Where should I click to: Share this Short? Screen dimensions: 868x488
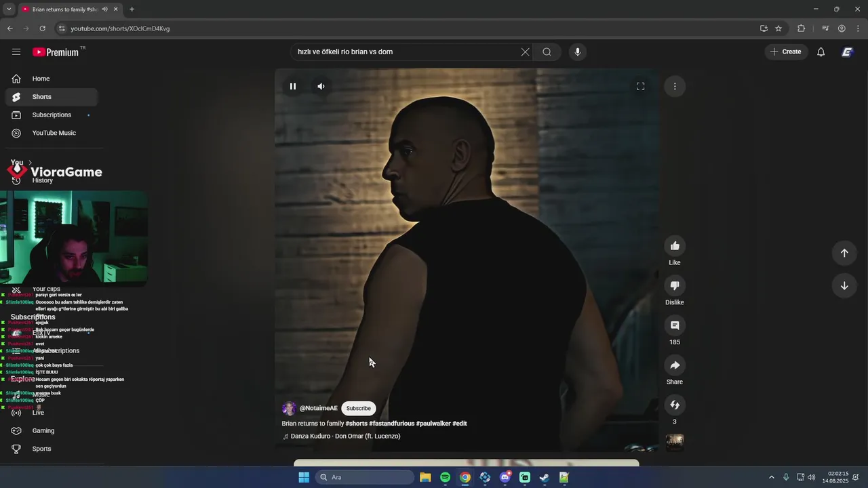pos(675,365)
